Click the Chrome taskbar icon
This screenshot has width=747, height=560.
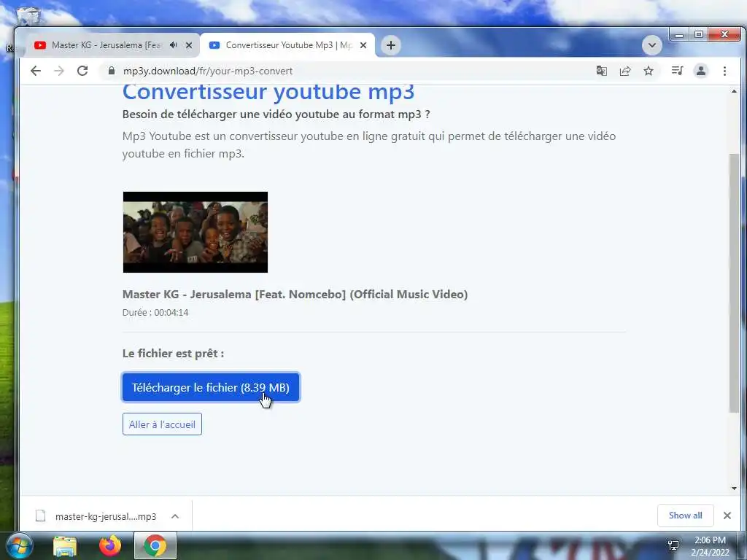point(155,545)
